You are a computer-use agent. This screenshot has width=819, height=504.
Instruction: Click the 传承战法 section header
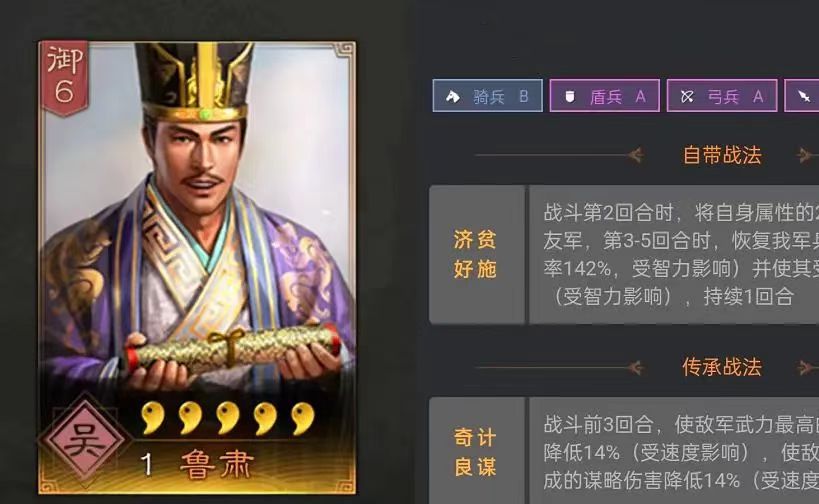722,367
